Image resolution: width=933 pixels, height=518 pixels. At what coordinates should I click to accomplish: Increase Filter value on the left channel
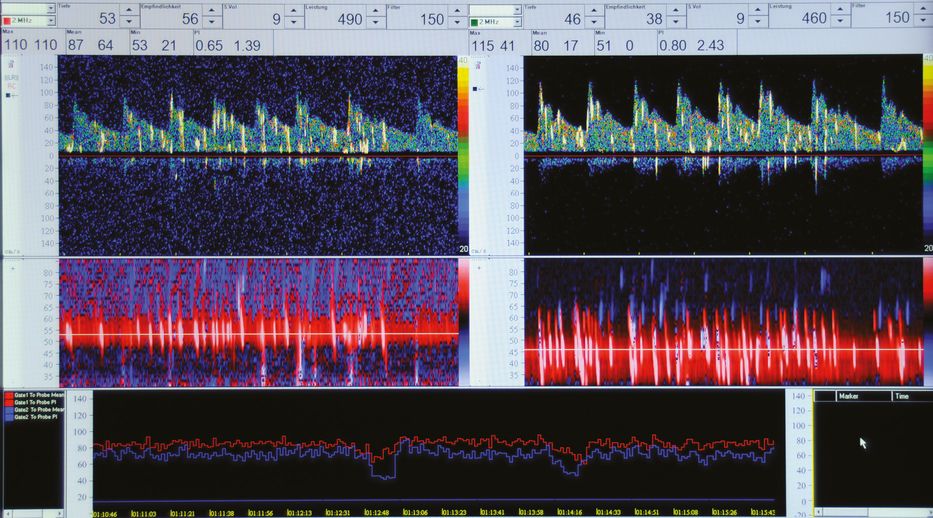pos(458,10)
